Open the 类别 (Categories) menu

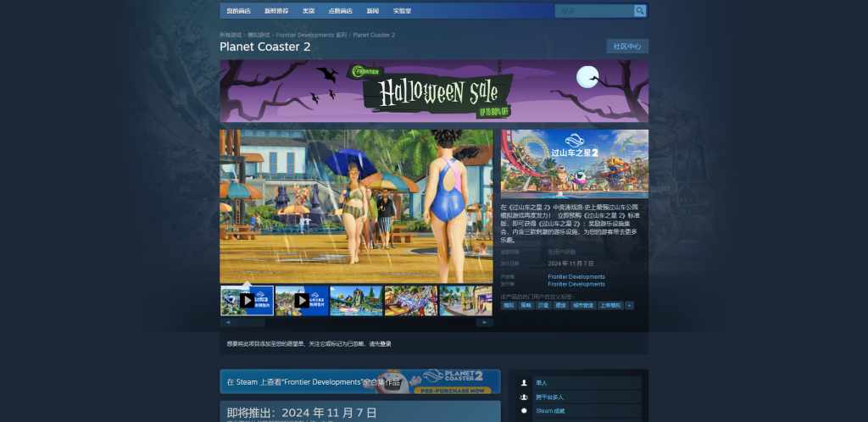point(309,11)
